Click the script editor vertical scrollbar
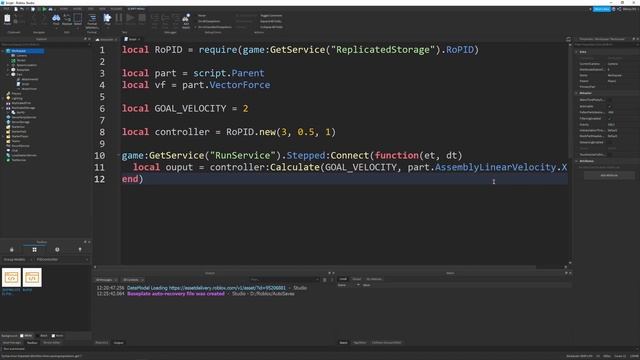The image size is (640, 360). [570, 102]
